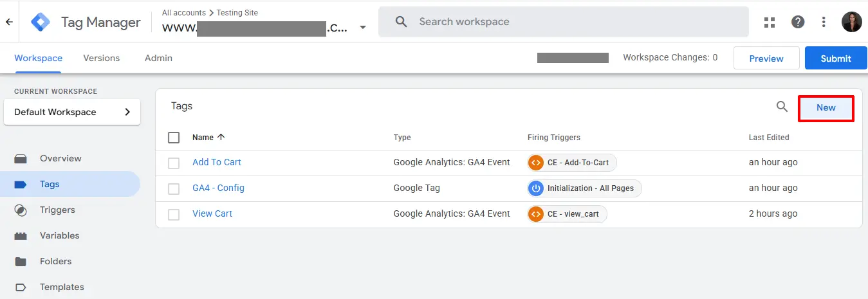Click 'Workspace Changes: 0' text
The width and height of the screenshot is (868, 299).
coord(670,57)
